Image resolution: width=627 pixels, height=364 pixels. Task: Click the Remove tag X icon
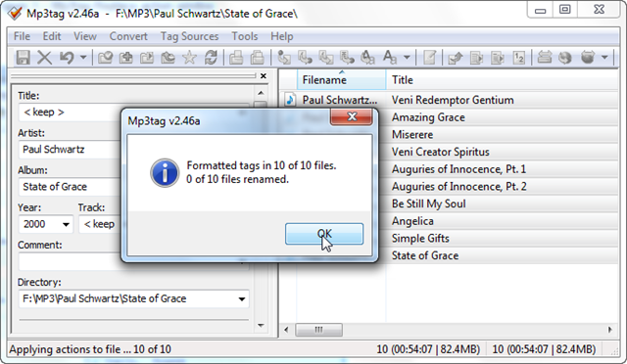pyautogui.click(x=44, y=58)
